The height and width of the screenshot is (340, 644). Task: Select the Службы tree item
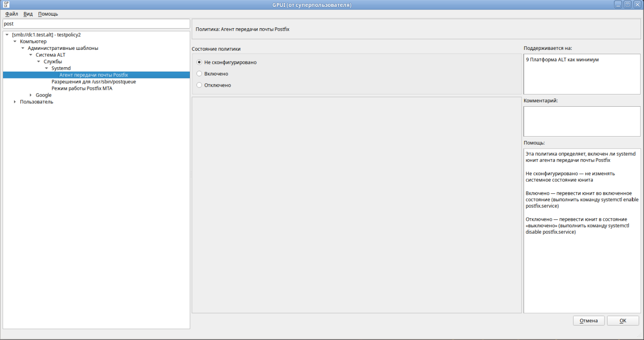tap(53, 62)
